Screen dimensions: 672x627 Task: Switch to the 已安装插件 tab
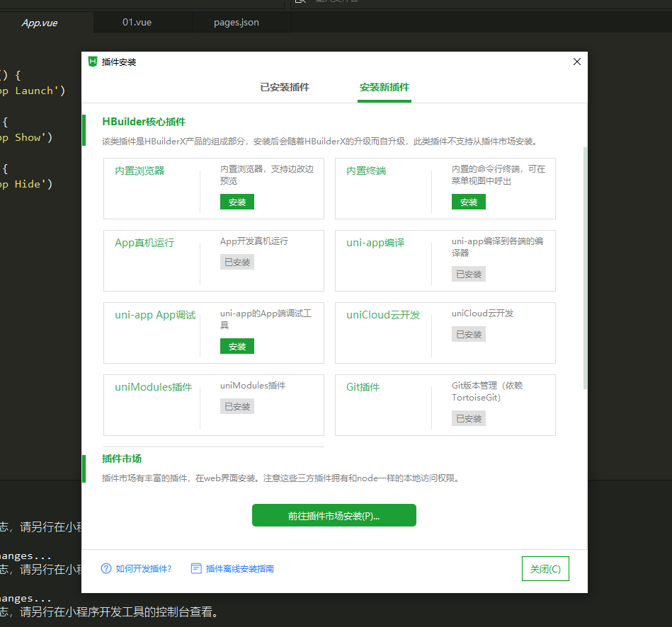(x=285, y=87)
